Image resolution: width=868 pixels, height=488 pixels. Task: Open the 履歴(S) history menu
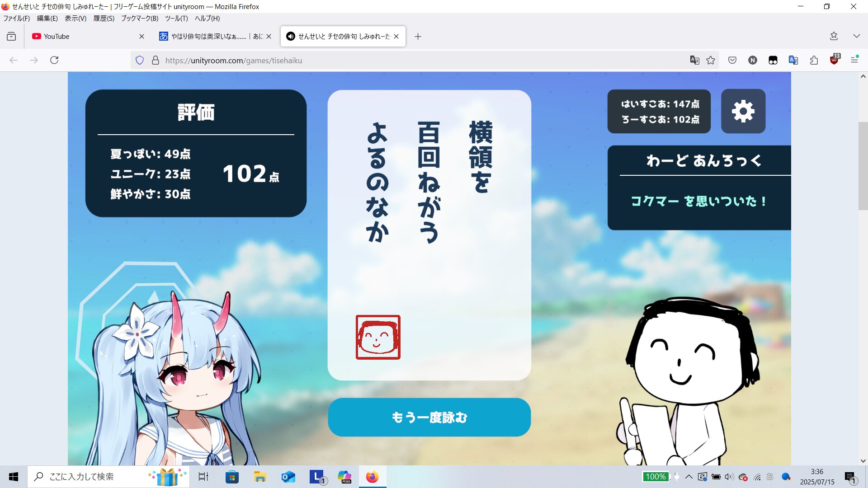(x=104, y=19)
